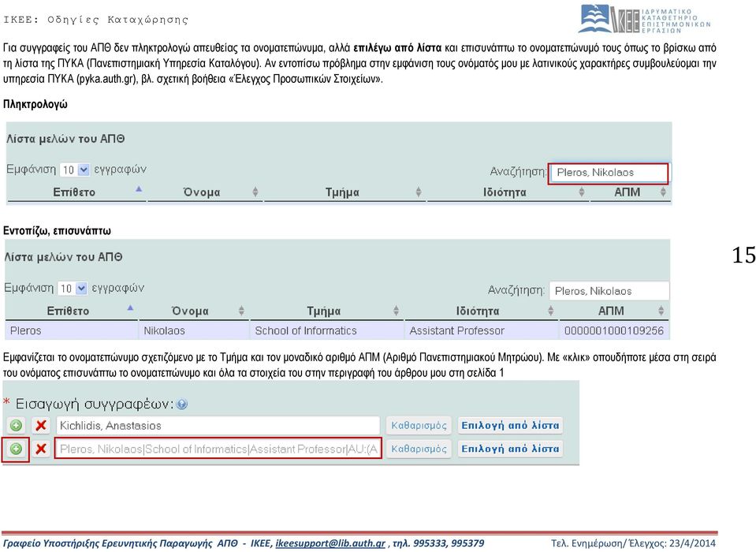Sort upper list by Όνομα arrows

[x=255, y=192]
